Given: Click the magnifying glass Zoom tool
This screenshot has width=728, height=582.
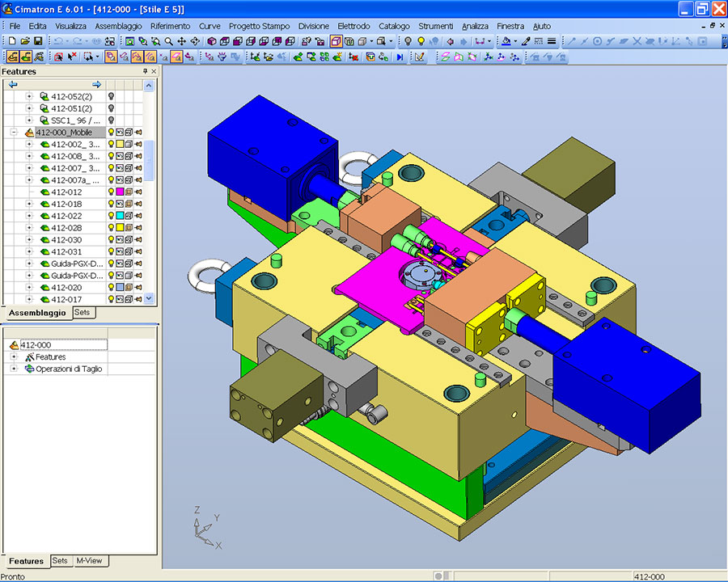Looking at the screenshot, I should [168, 41].
